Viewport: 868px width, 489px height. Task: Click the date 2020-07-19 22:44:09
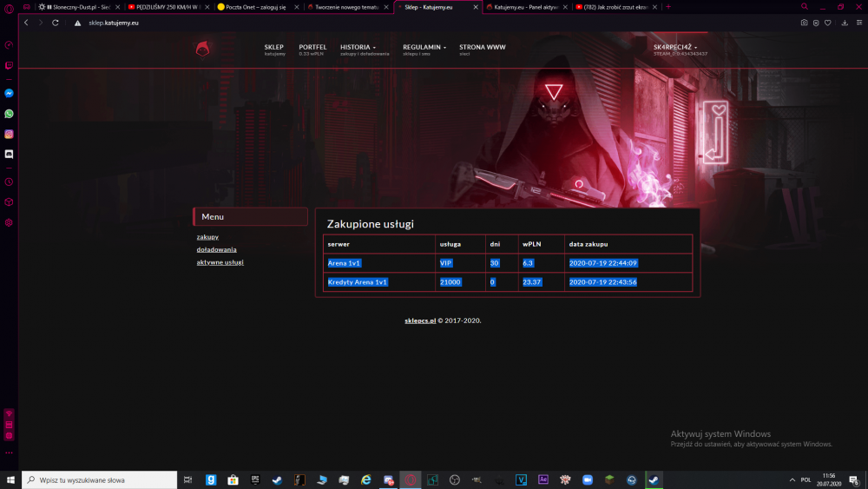tap(603, 263)
